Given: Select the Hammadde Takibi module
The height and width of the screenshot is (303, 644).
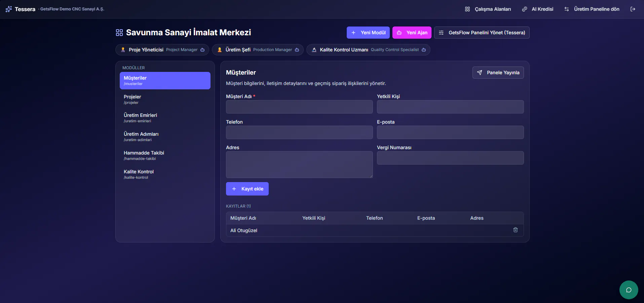Looking at the screenshot, I should 165,156.
